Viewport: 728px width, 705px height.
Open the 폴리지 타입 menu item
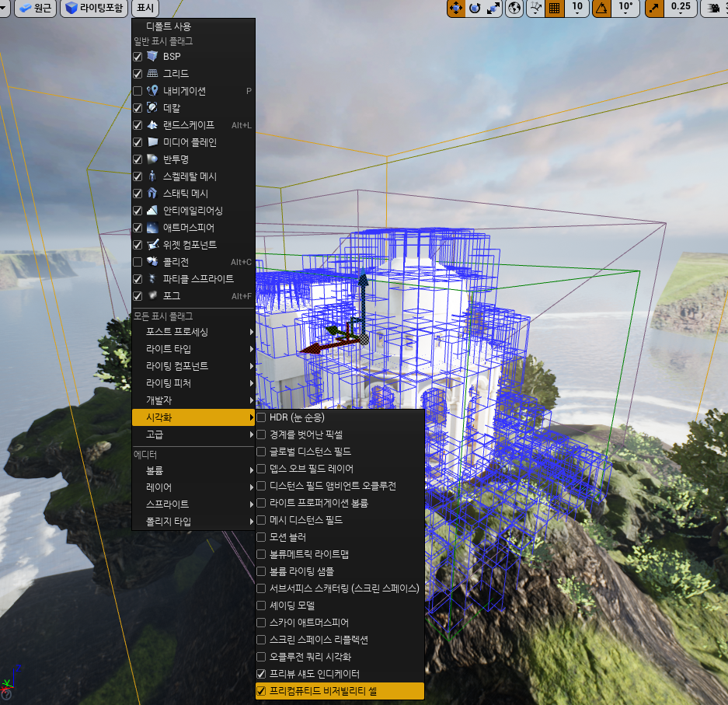click(x=193, y=521)
